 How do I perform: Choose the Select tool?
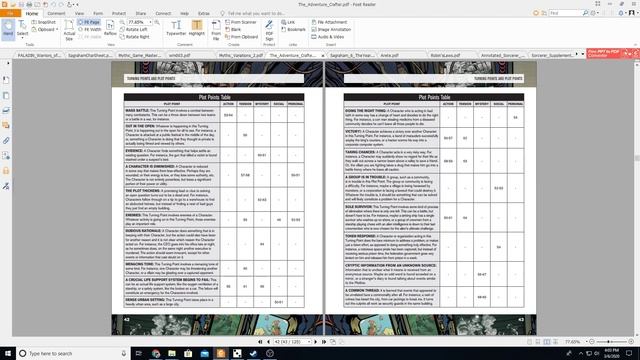[x=22, y=29]
